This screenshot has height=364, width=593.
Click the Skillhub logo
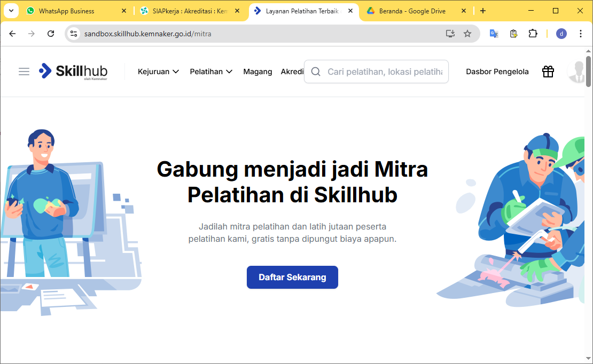tap(74, 72)
